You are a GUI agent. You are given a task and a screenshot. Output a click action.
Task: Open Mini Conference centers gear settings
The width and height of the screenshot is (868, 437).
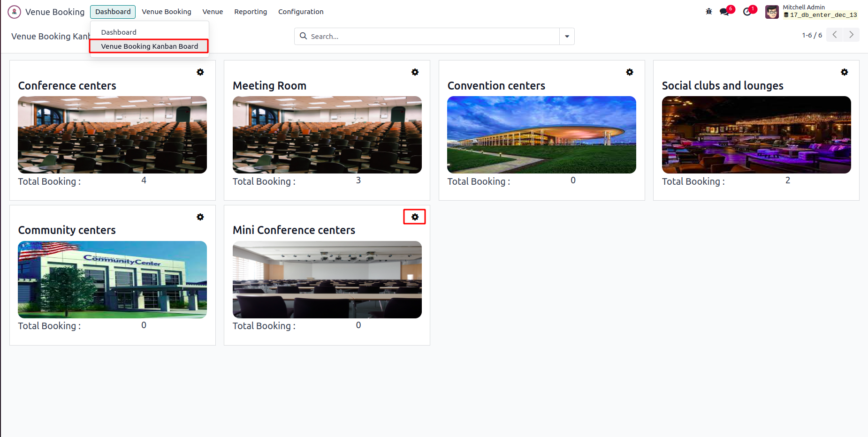point(415,217)
